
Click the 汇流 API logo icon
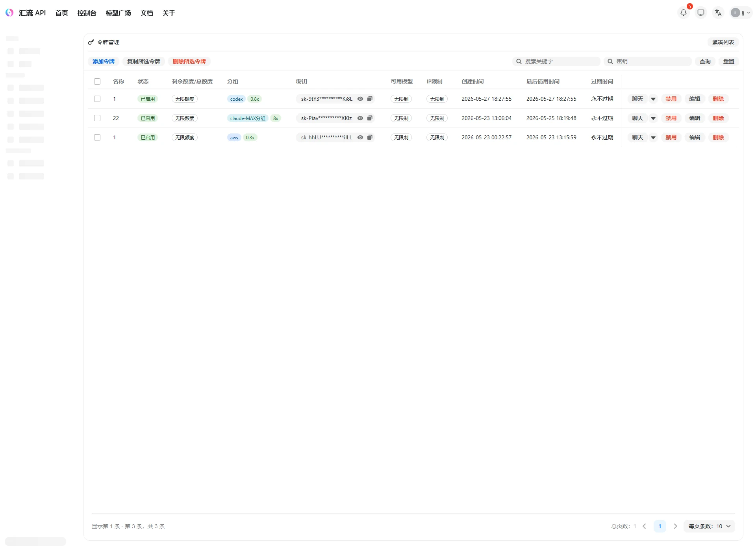click(x=9, y=13)
